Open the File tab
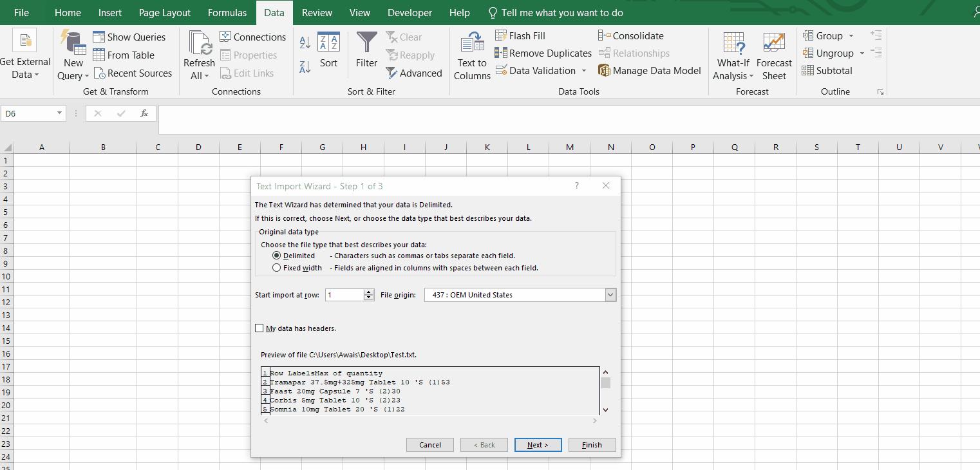Viewport: 980px width, 470px height. (21, 12)
